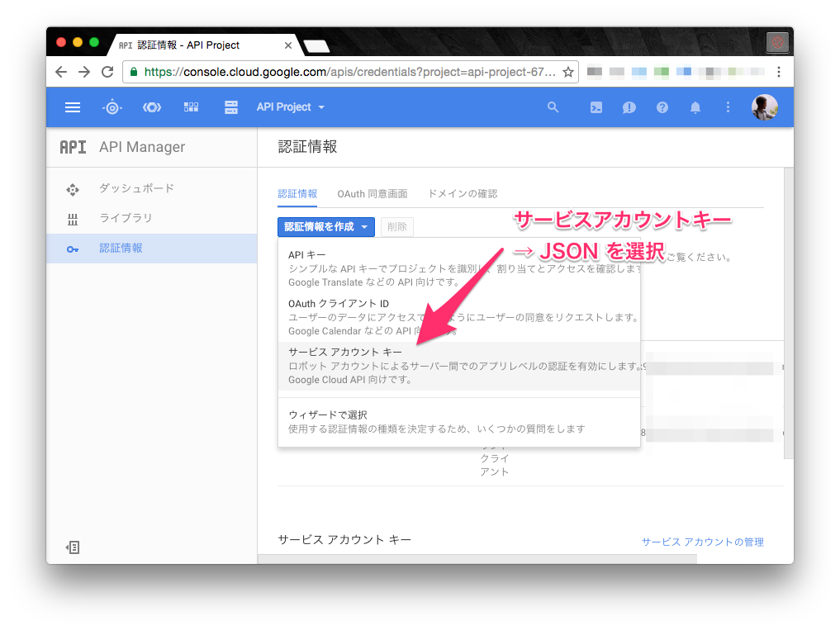Click the key icon beside 認証情報
Screen dimensions: 840x630
coord(73,249)
